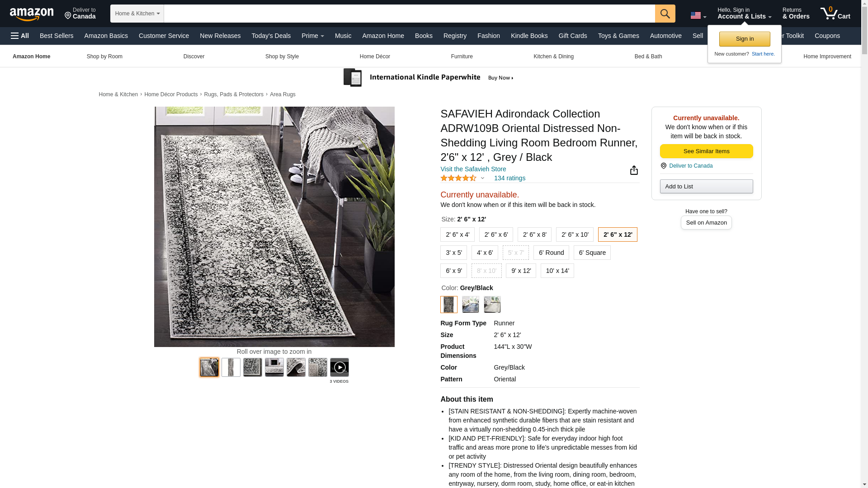Select the second color swatch option
The height and width of the screenshot is (488, 868).
pos(470,305)
